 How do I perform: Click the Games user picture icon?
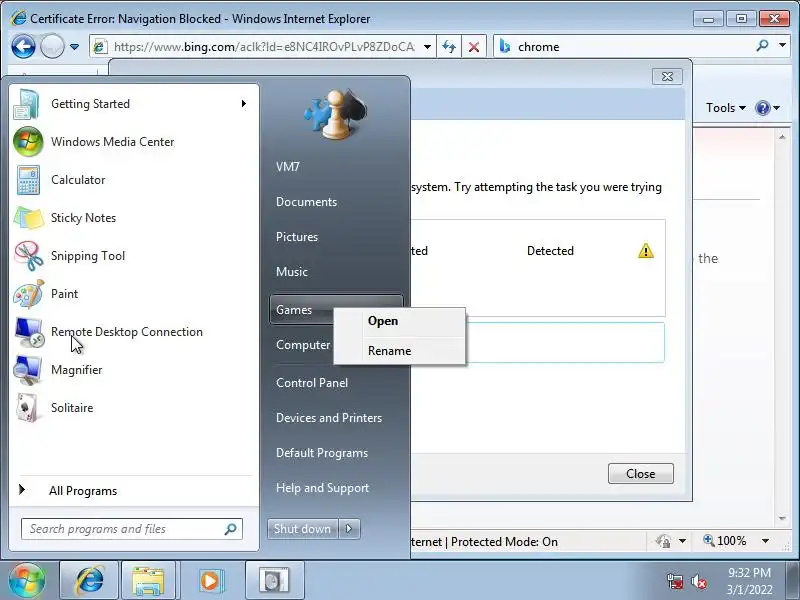[x=335, y=114]
